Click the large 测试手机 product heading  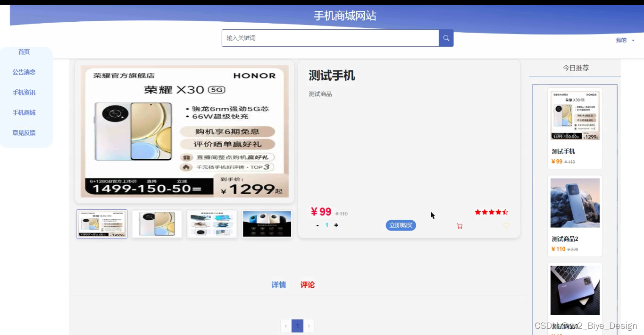tap(332, 76)
